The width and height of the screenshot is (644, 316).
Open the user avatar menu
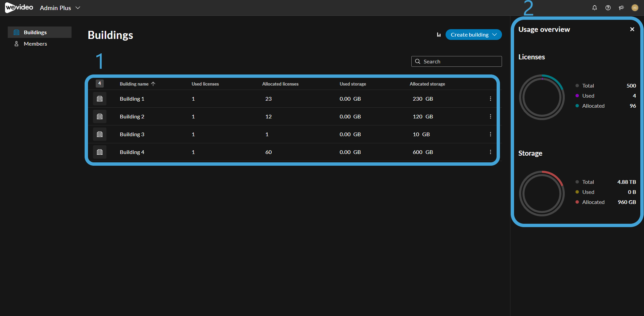coord(635,8)
